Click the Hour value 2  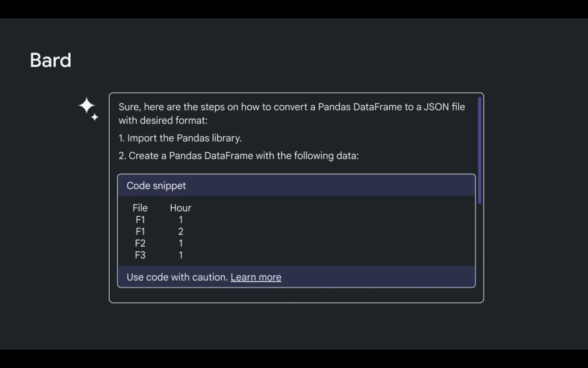[180, 232]
